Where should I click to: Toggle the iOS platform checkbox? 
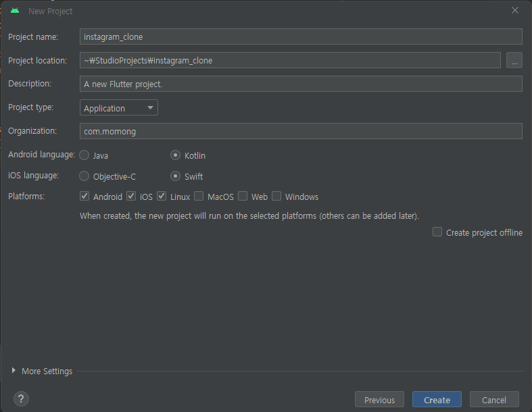131,196
